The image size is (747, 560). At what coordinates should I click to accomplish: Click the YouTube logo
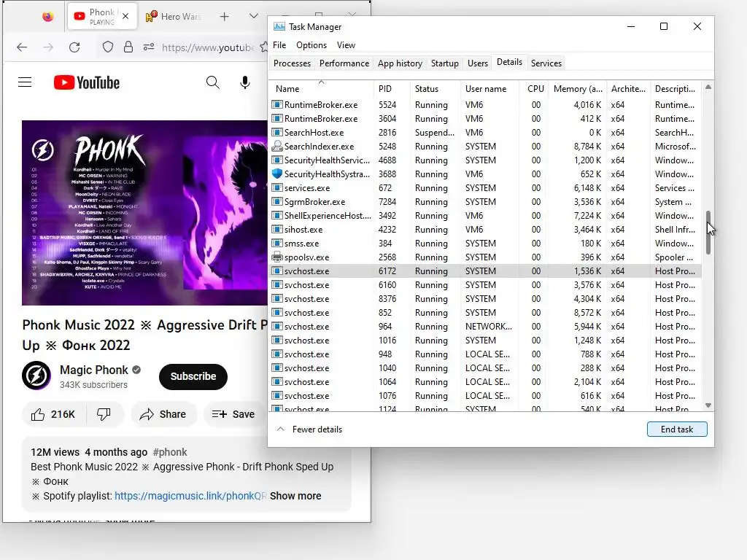pos(86,82)
